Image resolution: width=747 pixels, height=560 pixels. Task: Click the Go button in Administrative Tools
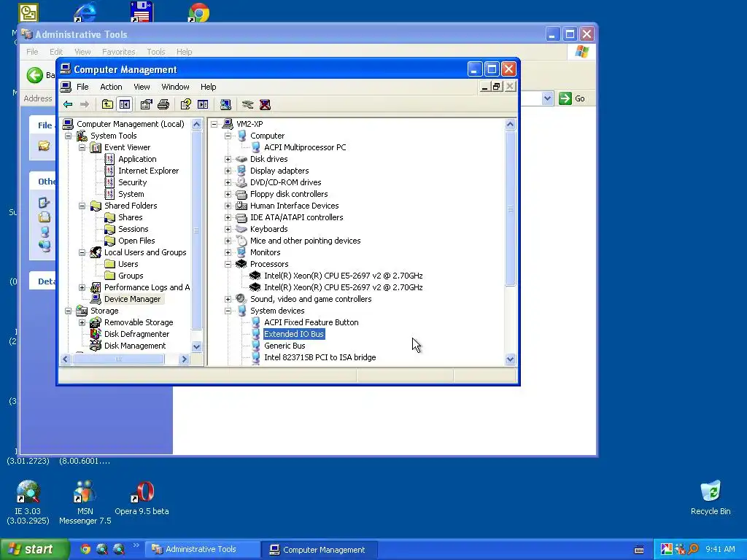coord(572,98)
